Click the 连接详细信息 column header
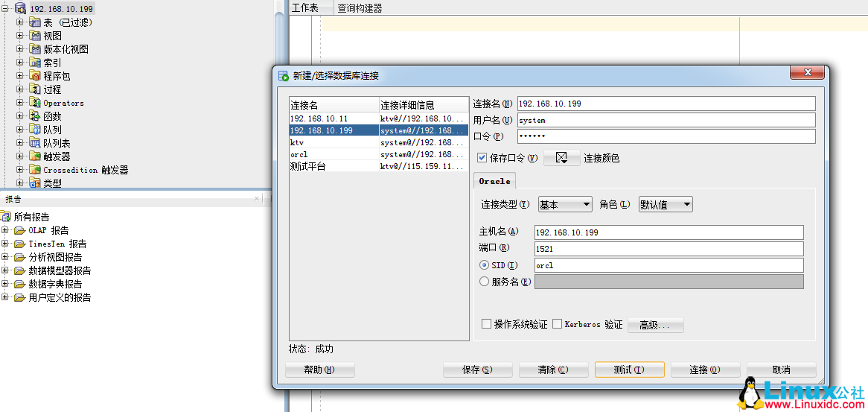Image resolution: width=868 pixels, height=412 pixels. pos(424,105)
